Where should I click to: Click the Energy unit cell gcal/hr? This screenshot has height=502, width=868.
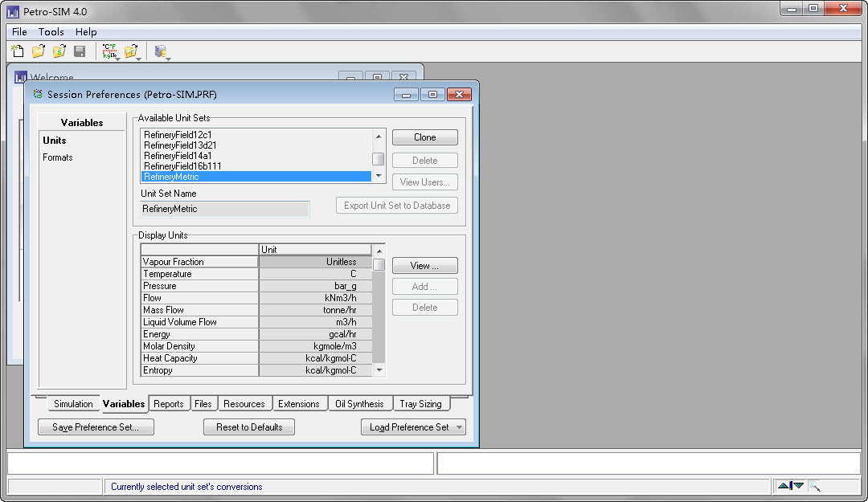tap(315, 334)
